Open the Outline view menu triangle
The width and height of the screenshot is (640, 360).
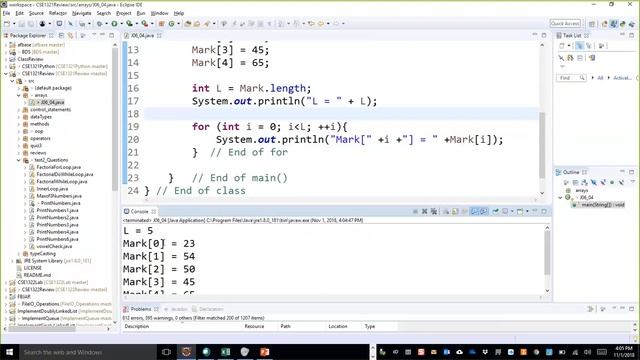pyautogui.click(x=633, y=182)
